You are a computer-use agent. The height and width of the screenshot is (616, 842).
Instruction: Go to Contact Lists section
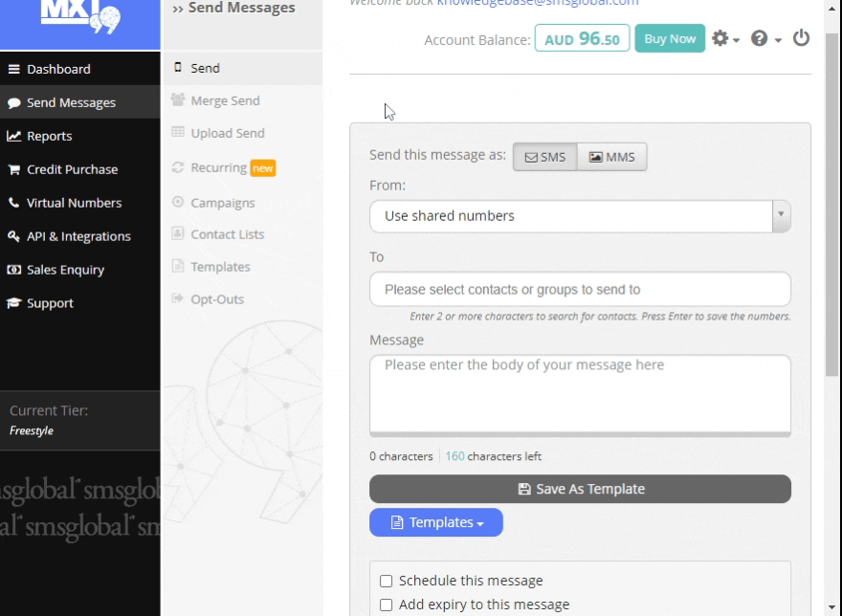point(227,234)
